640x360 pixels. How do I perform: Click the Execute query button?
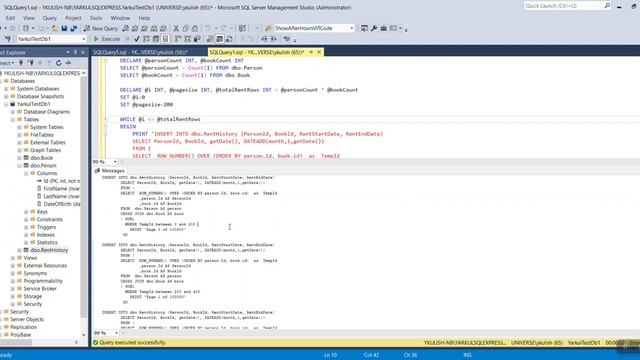point(107,39)
